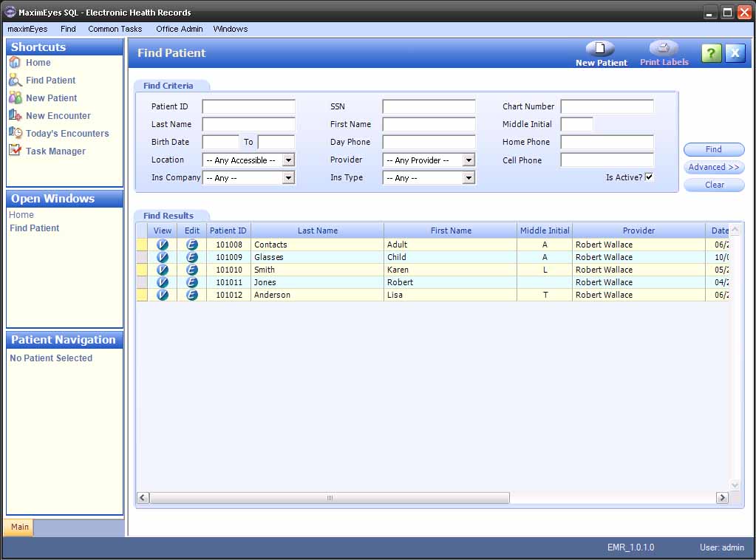Click the Last Name input field
756x560 pixels.
coord(249,124)
